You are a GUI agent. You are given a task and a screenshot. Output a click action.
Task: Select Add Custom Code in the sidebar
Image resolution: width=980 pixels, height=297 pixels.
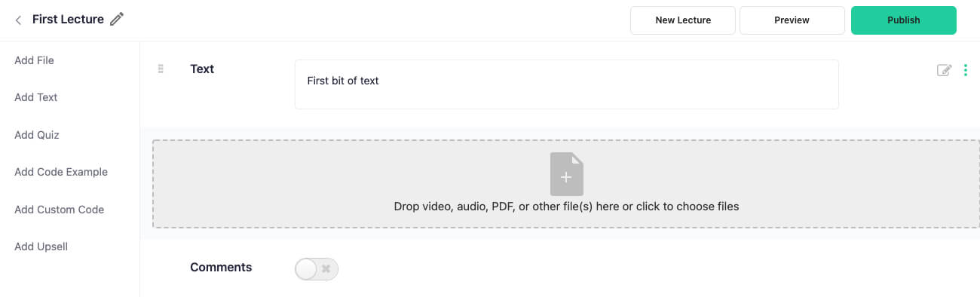[59, 210]
